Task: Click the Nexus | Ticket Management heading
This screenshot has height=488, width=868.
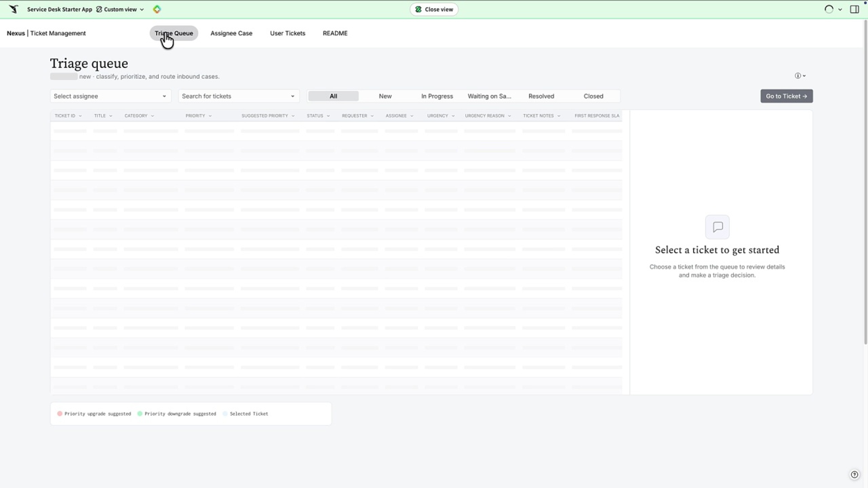Action: [46, 33]
